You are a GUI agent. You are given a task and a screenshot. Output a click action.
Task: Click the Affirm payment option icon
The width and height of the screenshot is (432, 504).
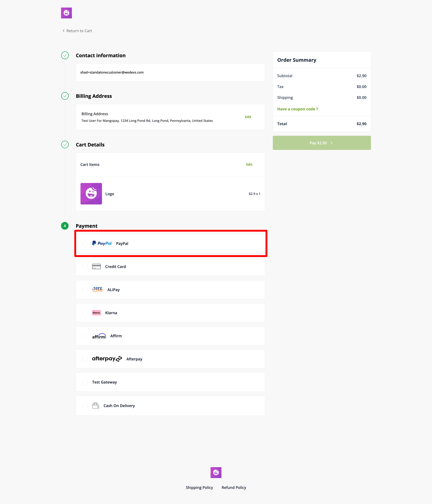click(99, 336)
